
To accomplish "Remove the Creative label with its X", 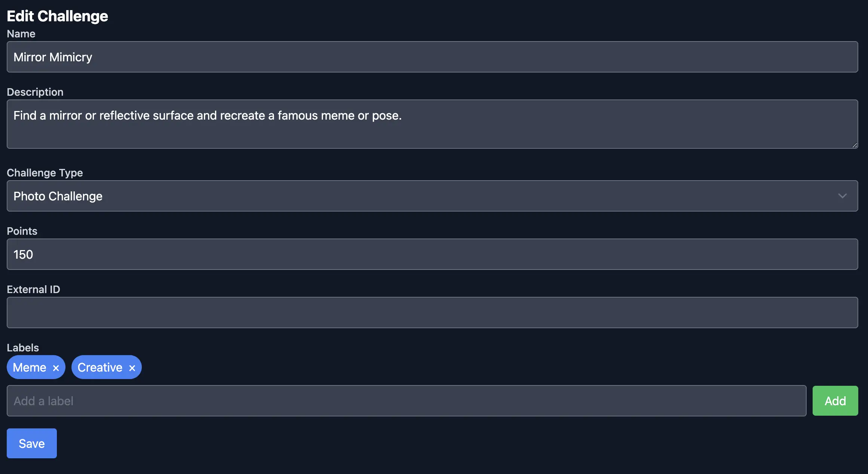I will tap(132, 368).
